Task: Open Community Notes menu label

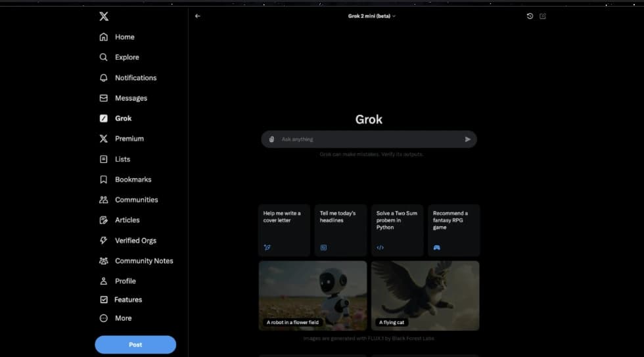Action: pyautogui.click(x=144, y=261)
